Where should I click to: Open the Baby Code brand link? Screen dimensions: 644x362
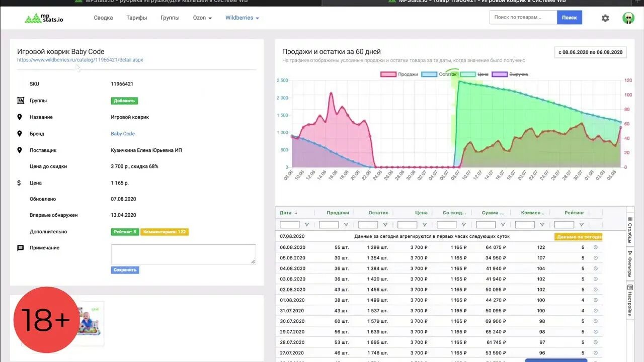pos(123,134)
